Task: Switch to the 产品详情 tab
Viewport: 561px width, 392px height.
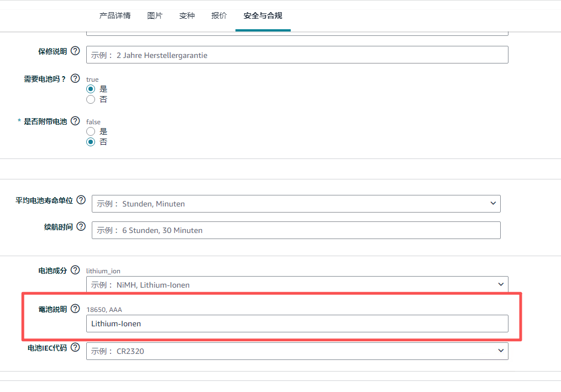Action: 115,15
